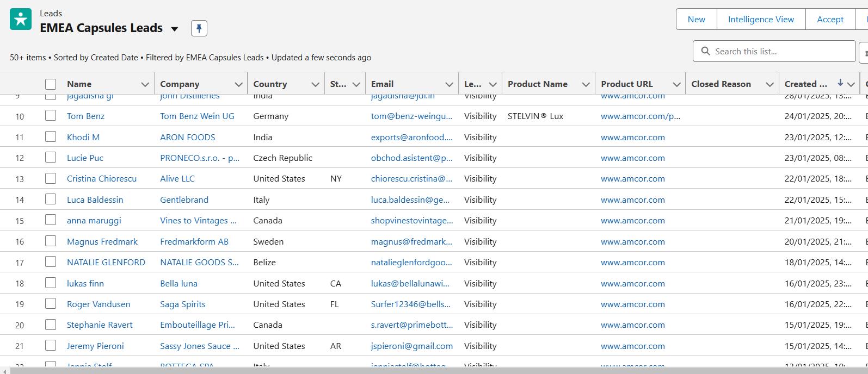Toggle the select-all rows checkbox

click(51, 84)
